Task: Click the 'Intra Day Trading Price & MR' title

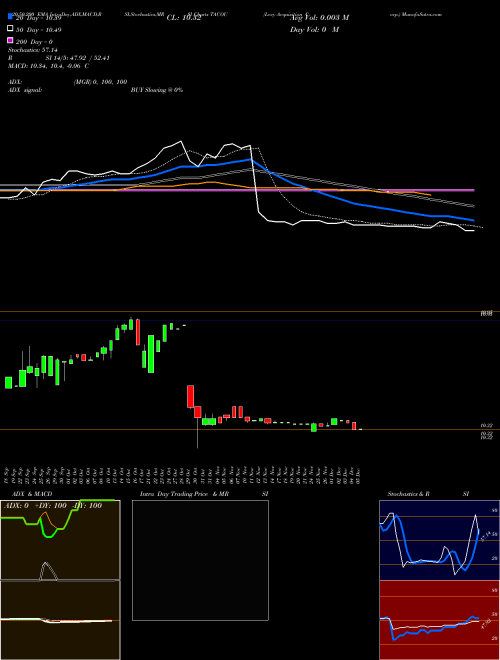Action: click(x=184, y=494)
